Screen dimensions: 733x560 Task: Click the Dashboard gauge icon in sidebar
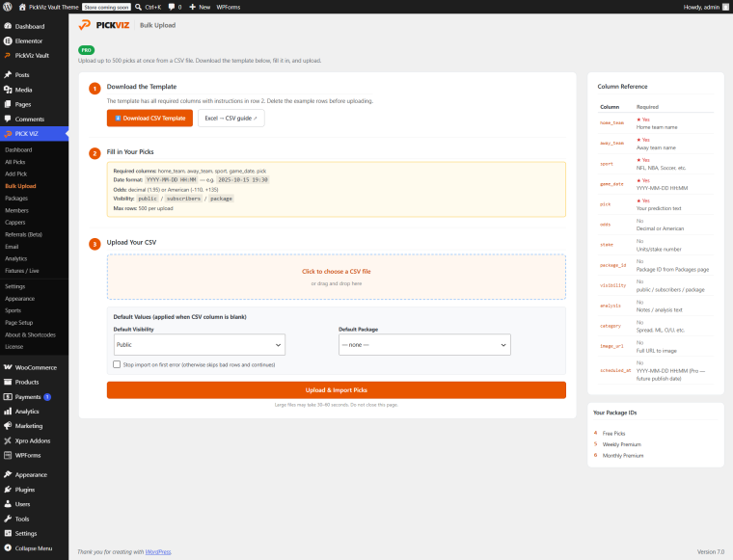coord(8,26)
